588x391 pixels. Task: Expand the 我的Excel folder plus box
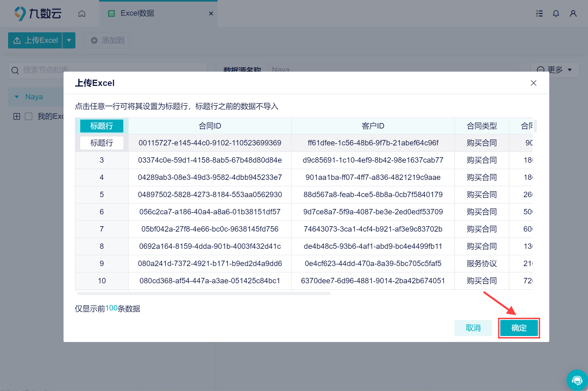(17, 116)
